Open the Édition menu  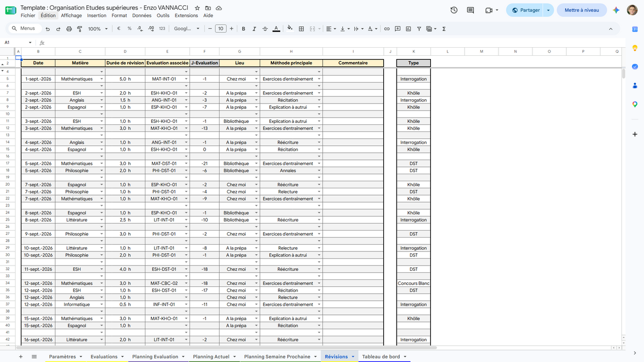[48, 16]
